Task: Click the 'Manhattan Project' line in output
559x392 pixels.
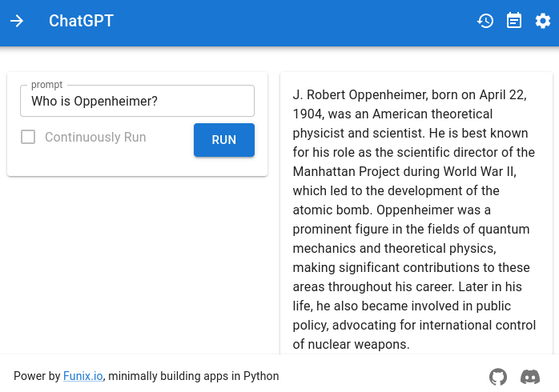Action: coord(404,172)
